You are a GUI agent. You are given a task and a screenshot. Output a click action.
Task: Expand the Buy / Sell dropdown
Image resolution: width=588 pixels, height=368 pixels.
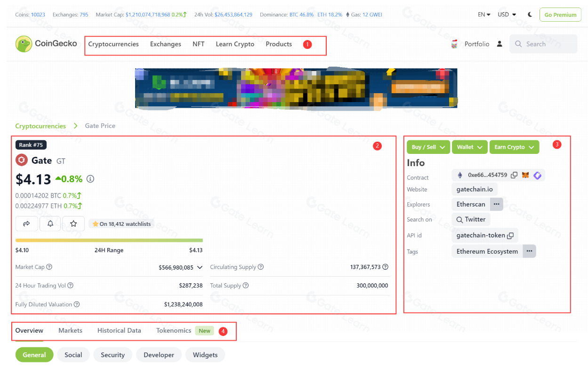[x=428, y=147]
